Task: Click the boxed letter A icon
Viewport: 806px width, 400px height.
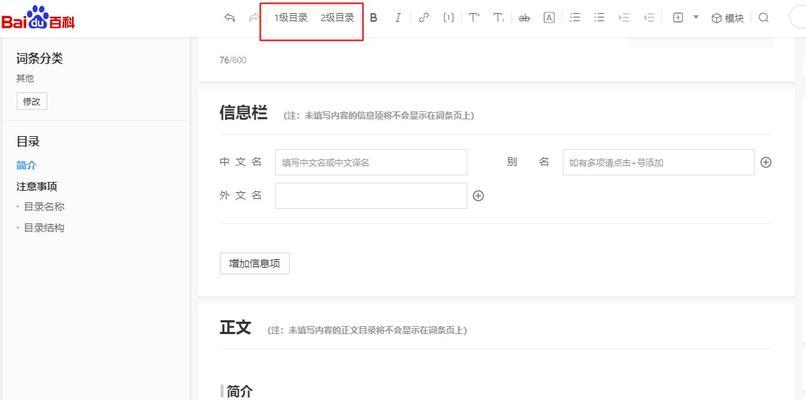Action: click(x=549, y=18)
